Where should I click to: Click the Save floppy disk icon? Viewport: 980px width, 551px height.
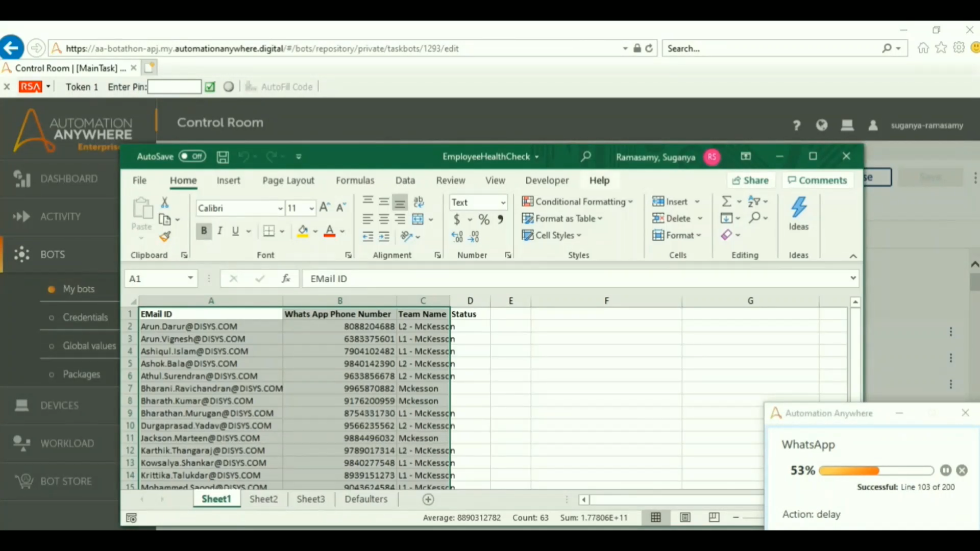223,157
